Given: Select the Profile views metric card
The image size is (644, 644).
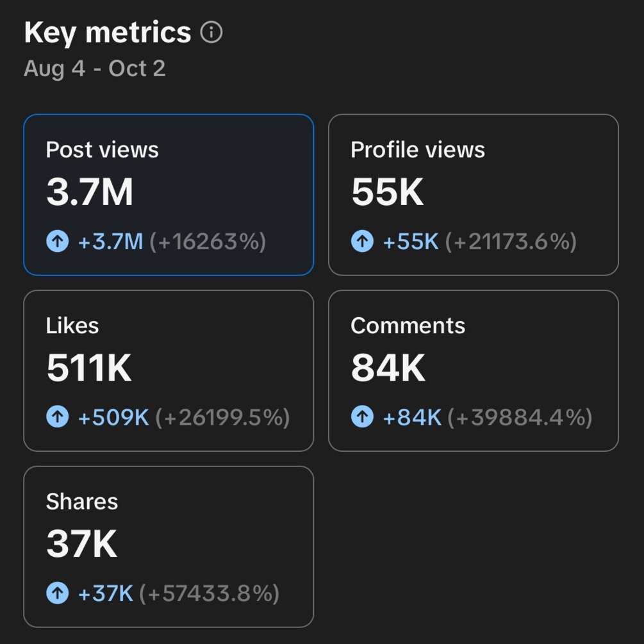Looking at the screenshot, I should (473, 195).
